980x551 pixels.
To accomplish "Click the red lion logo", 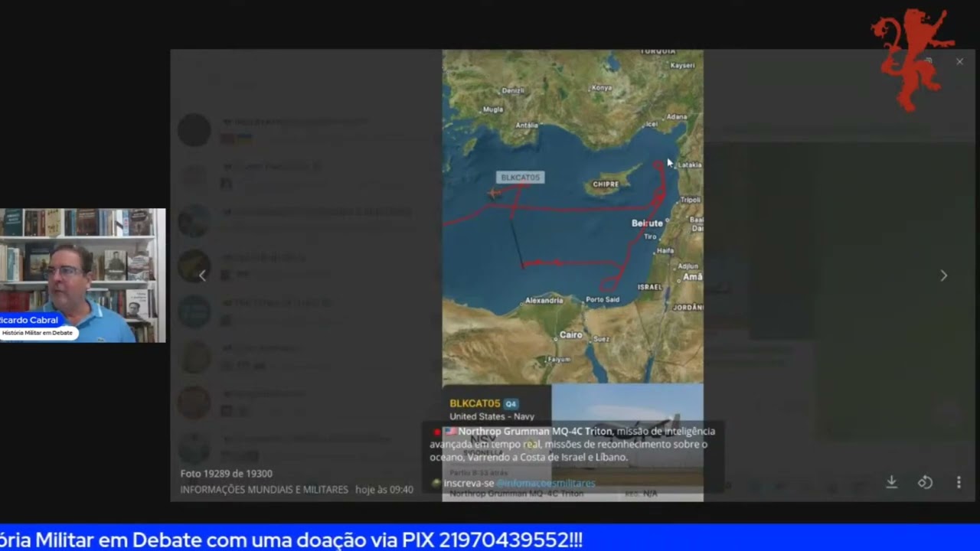I will [911, 60].
